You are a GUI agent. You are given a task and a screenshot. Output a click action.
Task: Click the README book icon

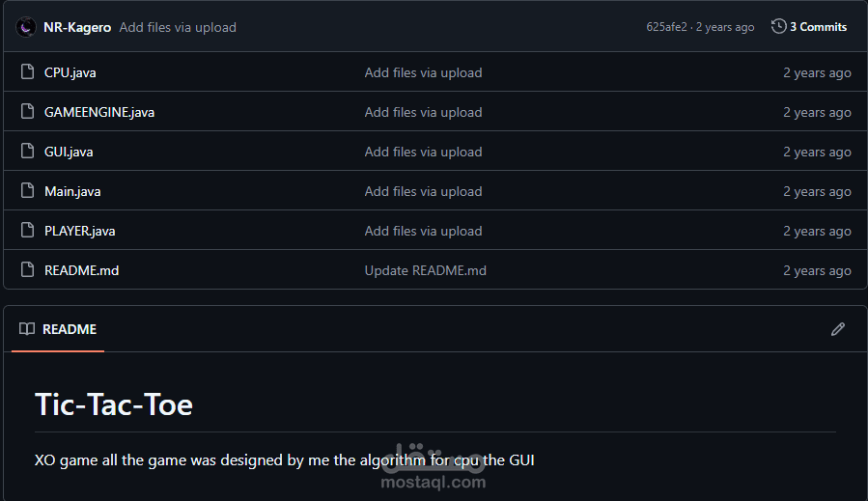pos(27,329)
